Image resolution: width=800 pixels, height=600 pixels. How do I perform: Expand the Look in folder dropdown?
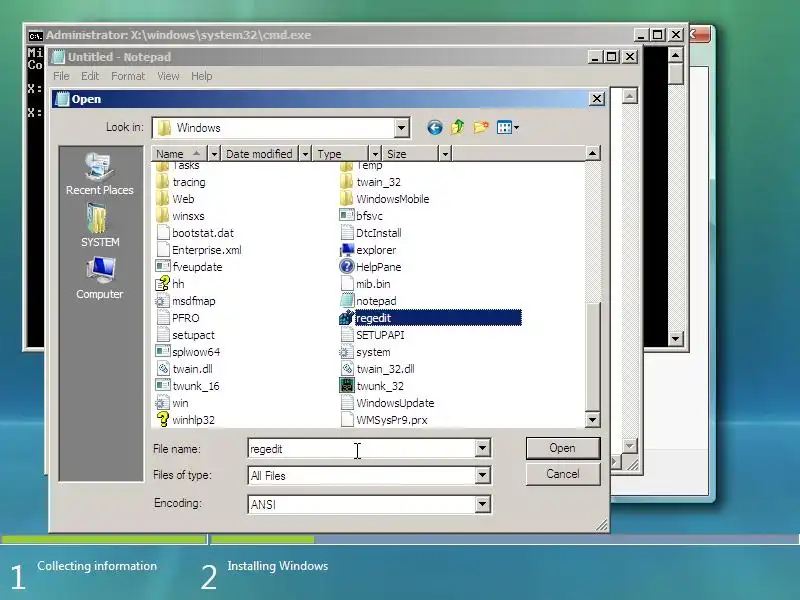[x=402, y=128]
